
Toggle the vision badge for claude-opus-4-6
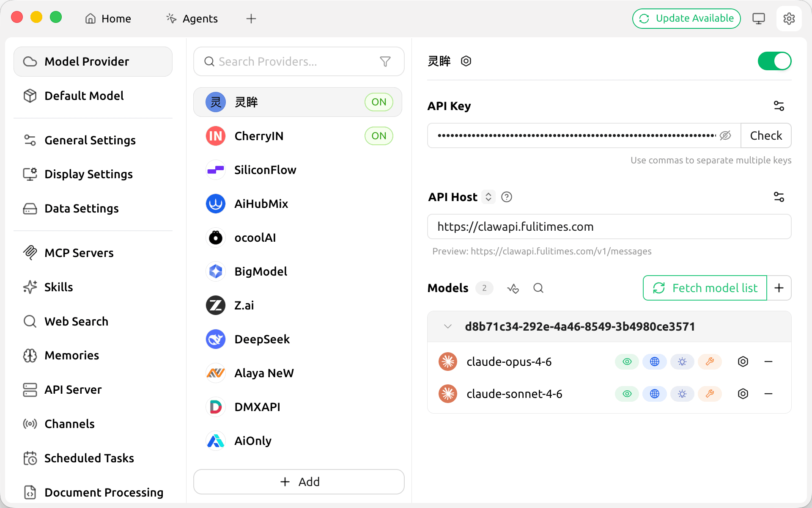pyautogui.click(x=627, y=362)
